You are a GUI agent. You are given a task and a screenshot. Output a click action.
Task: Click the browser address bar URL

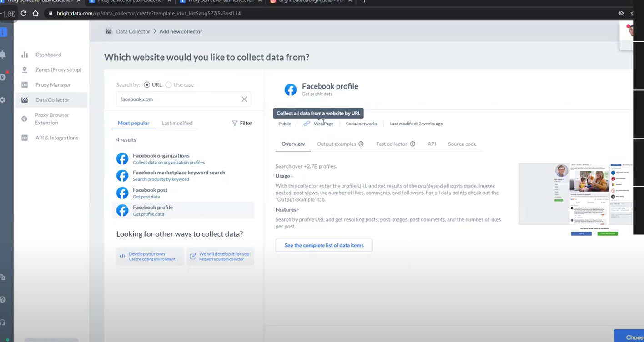tap(149, 13)
